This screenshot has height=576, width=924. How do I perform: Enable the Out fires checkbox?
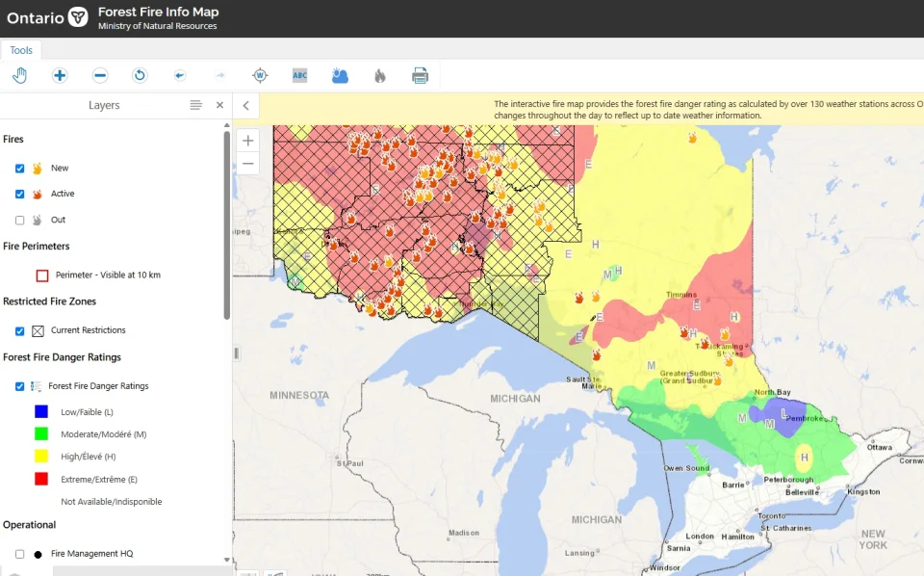coord(20,220)
